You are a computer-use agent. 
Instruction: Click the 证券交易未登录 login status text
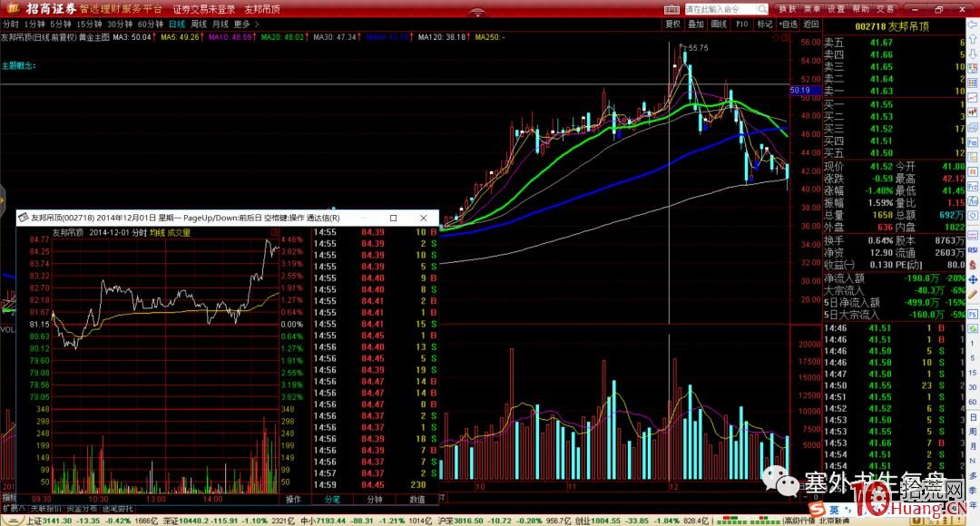point(204,9)
